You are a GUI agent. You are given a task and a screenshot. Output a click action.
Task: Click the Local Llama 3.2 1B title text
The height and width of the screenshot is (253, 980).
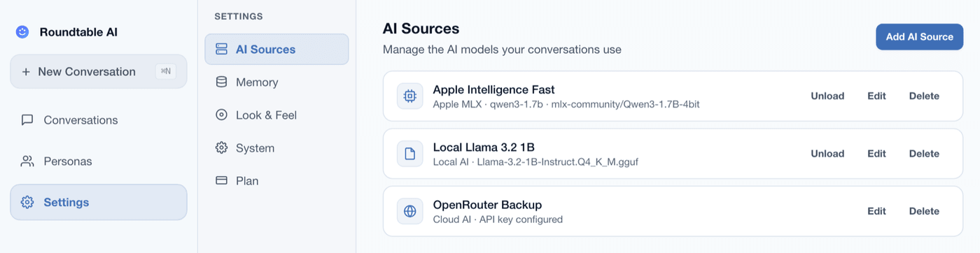point(484,147)
